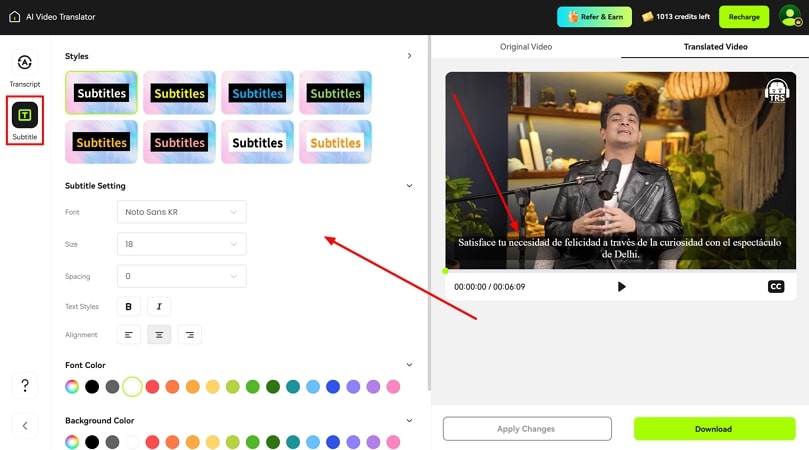Collapse the sidebar with back arrow
Image resolution: width=809 pixels, height=450 pixels.
pos(25,426)
